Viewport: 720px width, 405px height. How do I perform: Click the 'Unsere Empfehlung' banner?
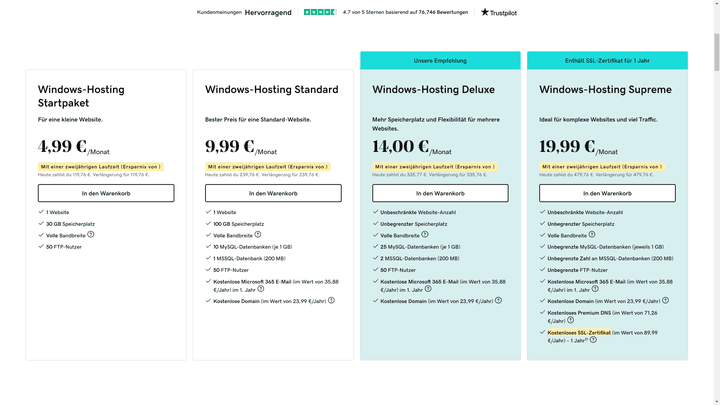440,61
